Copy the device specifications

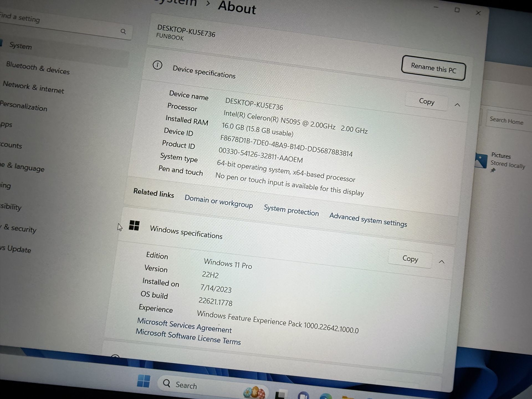click(426, 101)
